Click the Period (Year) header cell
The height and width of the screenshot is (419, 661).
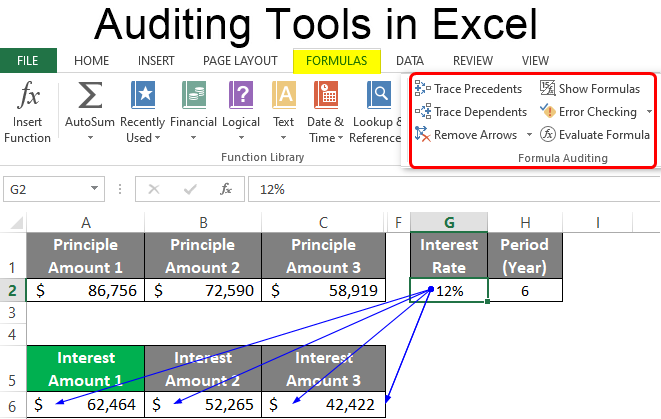pyautogui.click(x=525, y=256)
